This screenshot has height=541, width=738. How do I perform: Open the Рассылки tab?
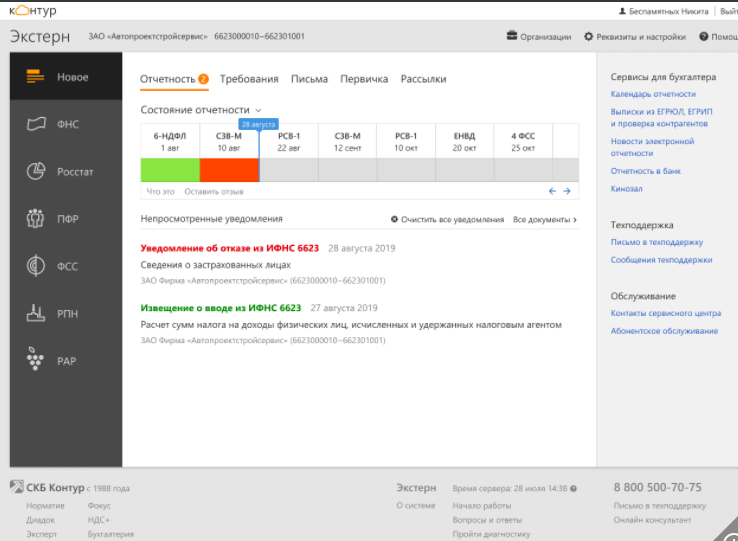(x=423, y=79)
